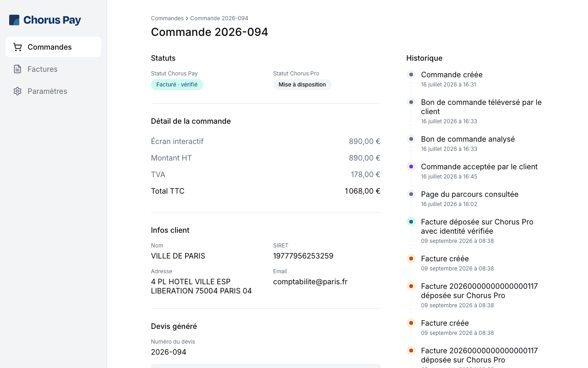
Task: Click the document icon beside Factures
Action: tap(17, 69)
